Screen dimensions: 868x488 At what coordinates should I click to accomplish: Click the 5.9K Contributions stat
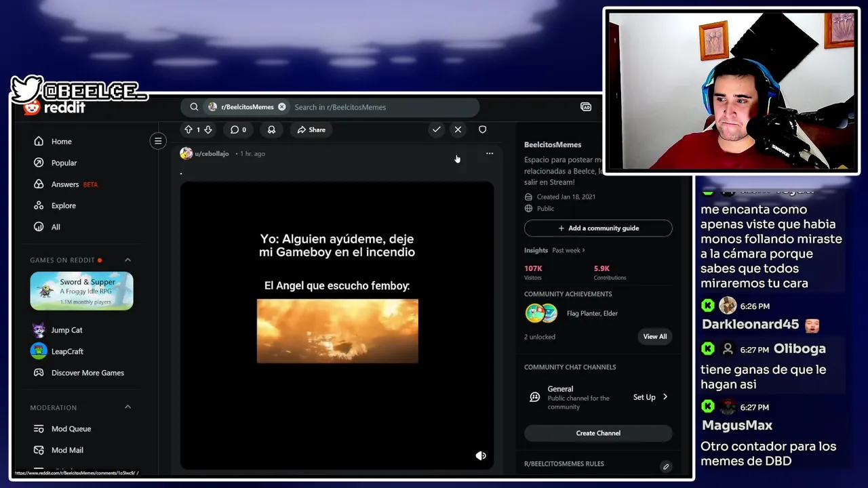(610, 272)
